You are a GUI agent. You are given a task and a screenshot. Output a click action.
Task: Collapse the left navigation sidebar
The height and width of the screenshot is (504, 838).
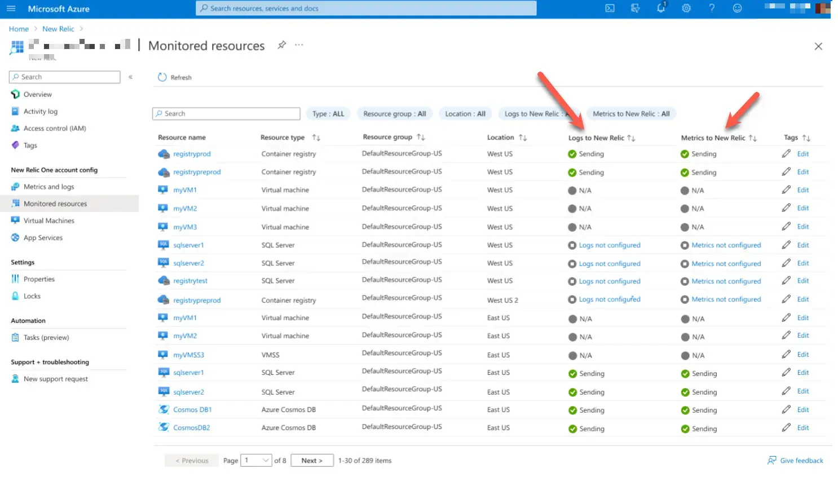coord(130,77)
